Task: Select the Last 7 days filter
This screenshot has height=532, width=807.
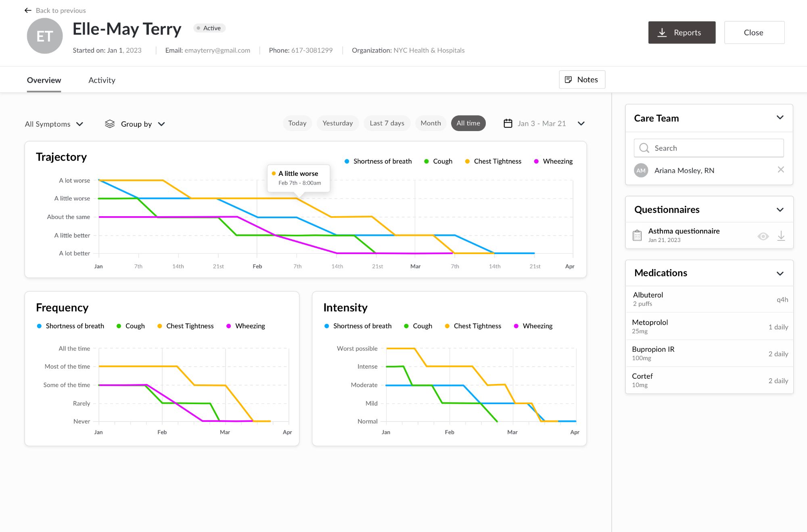Action: coord(387,123)
